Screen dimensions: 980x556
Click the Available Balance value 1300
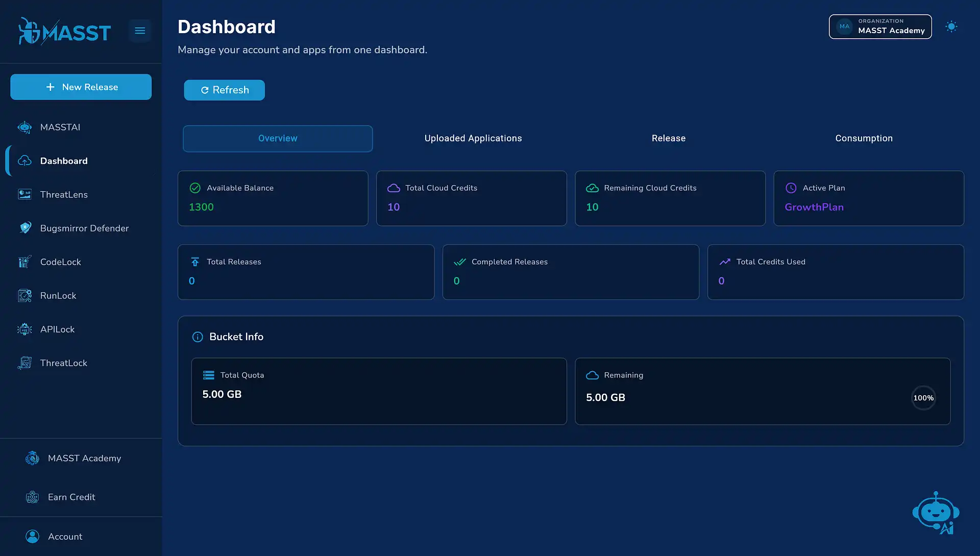point(201,207)
